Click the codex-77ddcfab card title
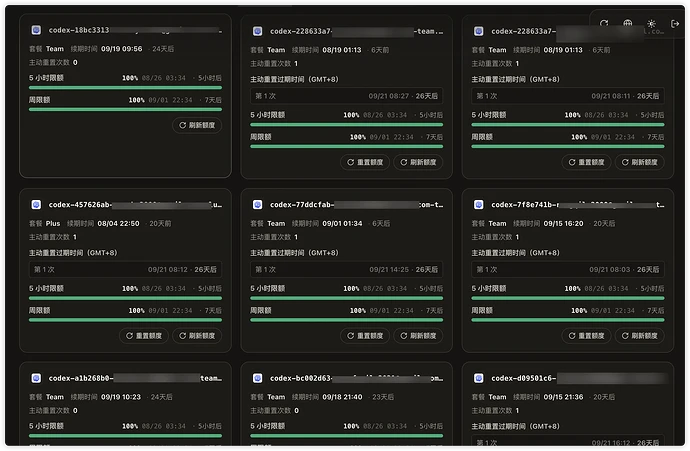Image resolution: width=690 pixels, height=451 pixels. (x=356, y=205)
